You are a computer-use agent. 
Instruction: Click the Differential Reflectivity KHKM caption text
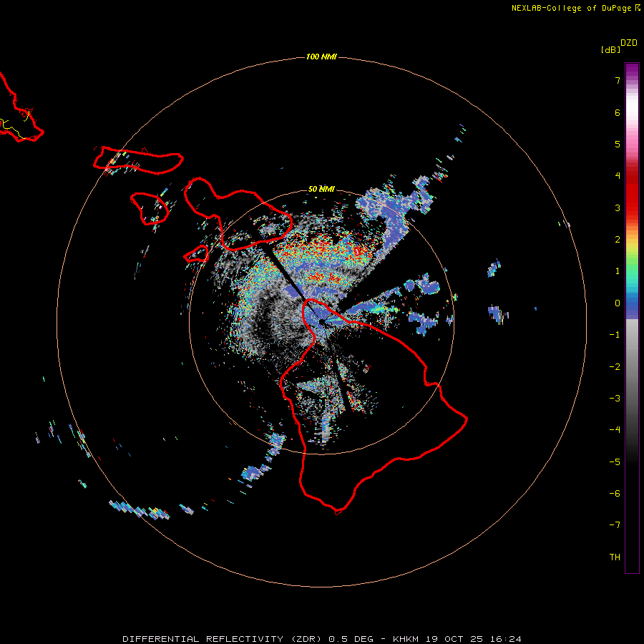322,639
